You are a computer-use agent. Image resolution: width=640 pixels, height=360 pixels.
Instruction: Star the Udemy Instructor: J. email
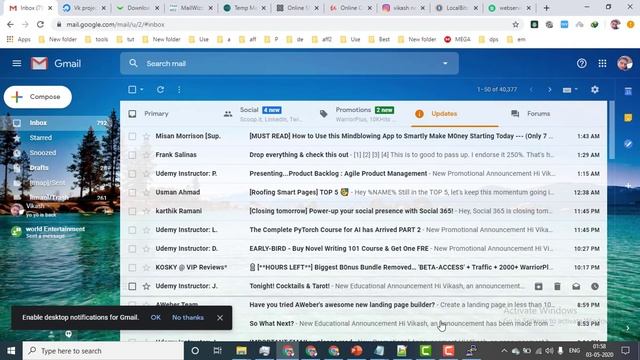tap(146, 286)
